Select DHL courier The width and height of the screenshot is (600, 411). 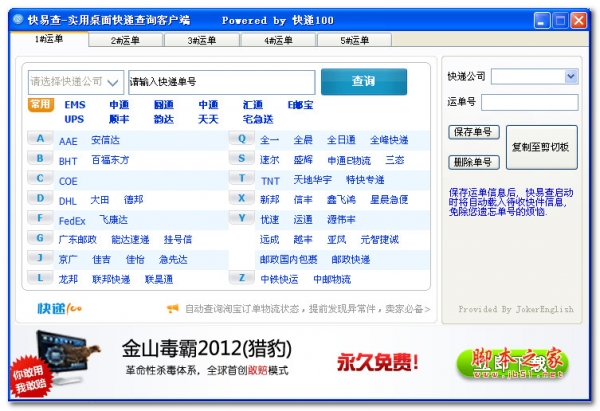pyautogui.click(x=68, y=201)
